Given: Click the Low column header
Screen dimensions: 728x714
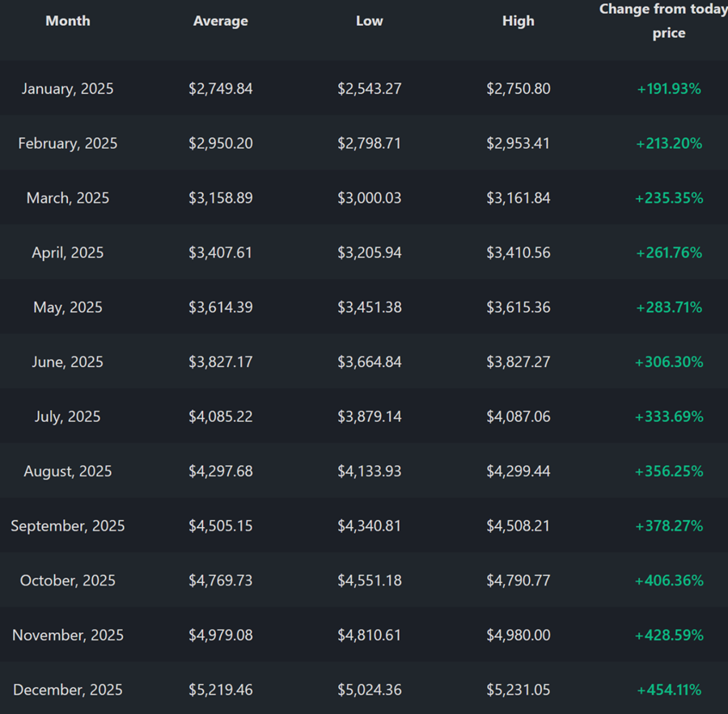Looking at the screenshot, I should coord(369,21).
